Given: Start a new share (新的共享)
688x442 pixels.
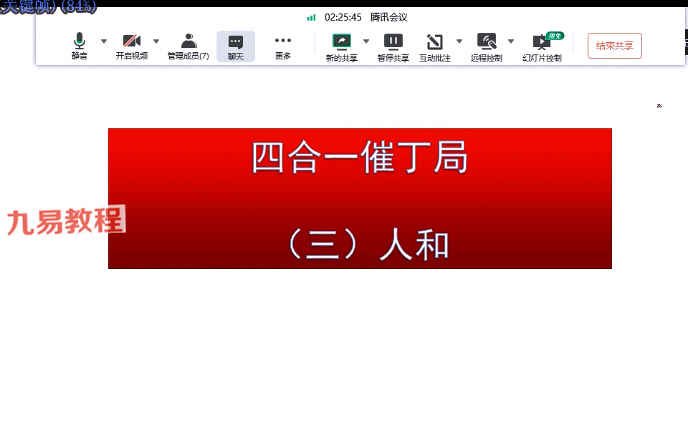Looking at the screenshot, I should point(341,47).
